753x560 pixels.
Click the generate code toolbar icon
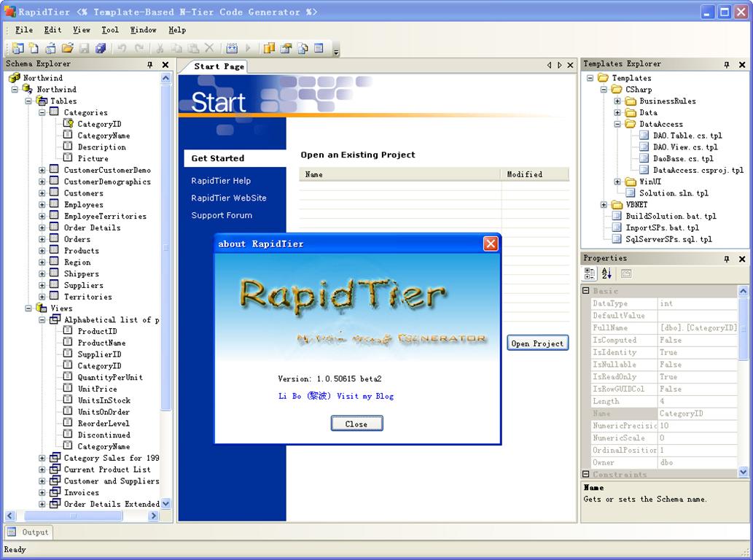232,48
